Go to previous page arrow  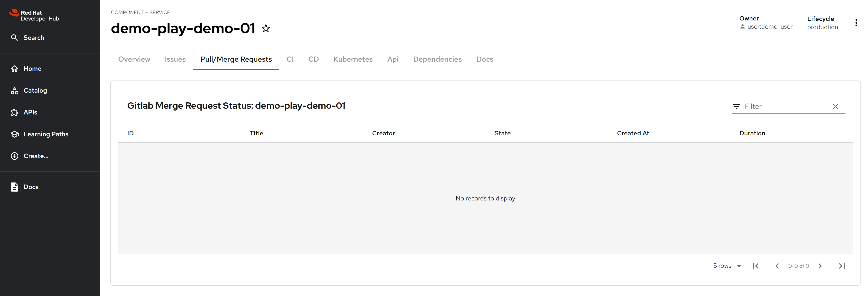(777, 266)
